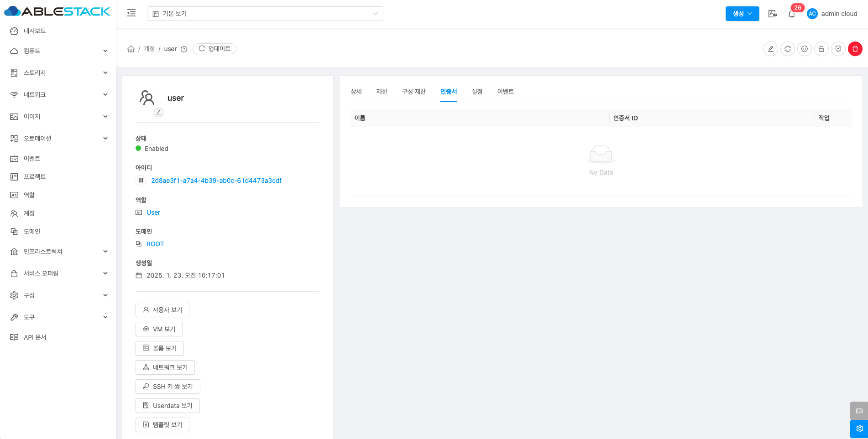868x439 pixels.
Task: Open the blue settings gear floating button
Action: click(x=859, y=429)
